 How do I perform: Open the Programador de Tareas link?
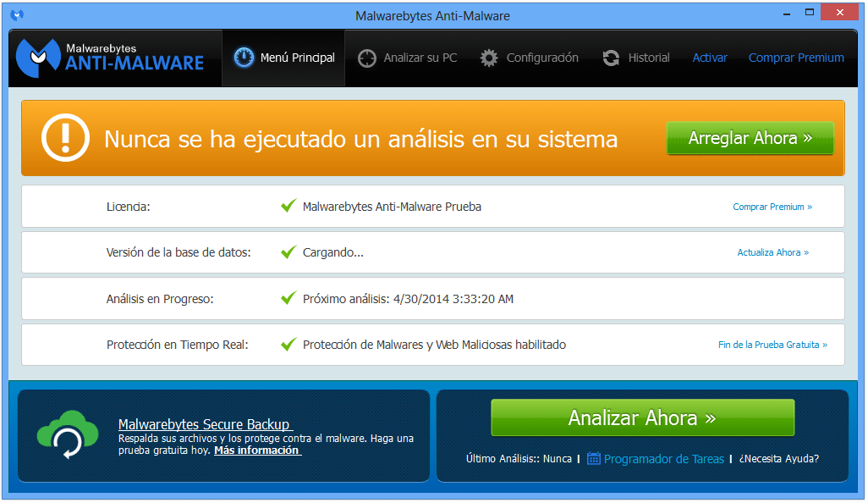[x=664, y=459]
